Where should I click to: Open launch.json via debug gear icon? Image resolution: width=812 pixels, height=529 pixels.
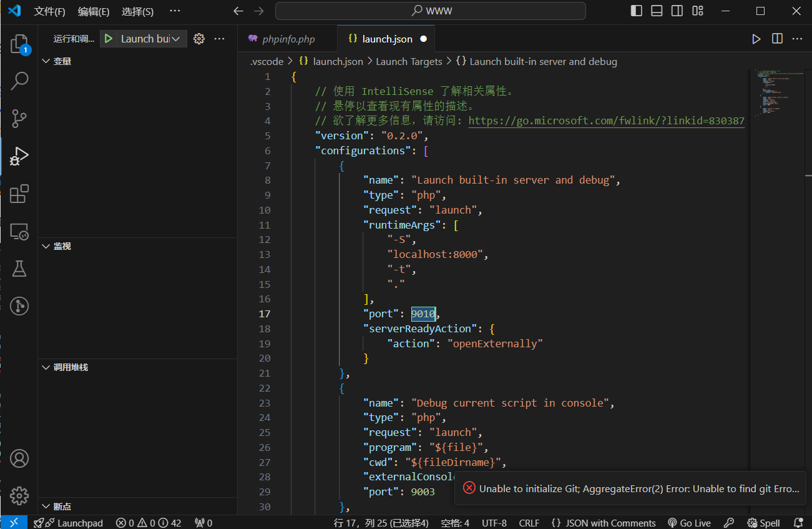199,39
